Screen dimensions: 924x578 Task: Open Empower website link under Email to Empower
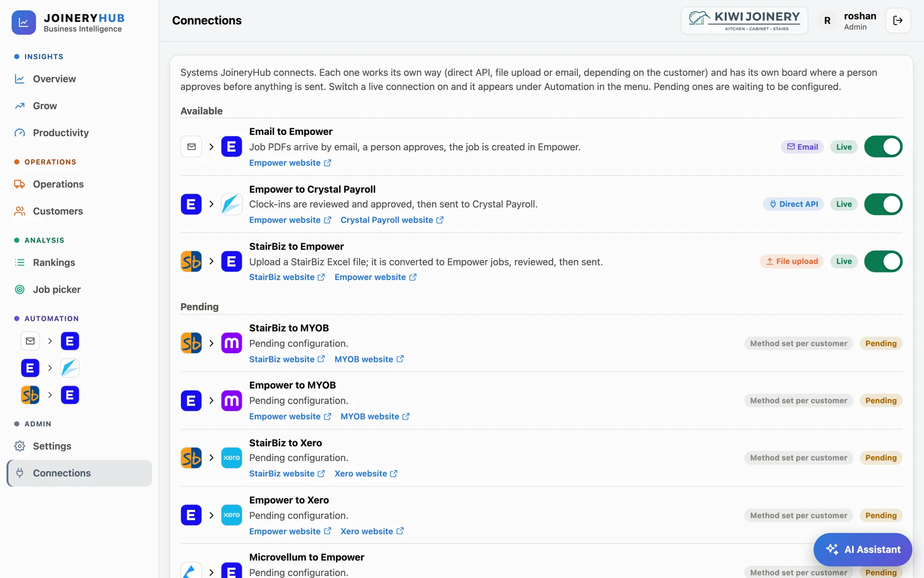(290, 163)
